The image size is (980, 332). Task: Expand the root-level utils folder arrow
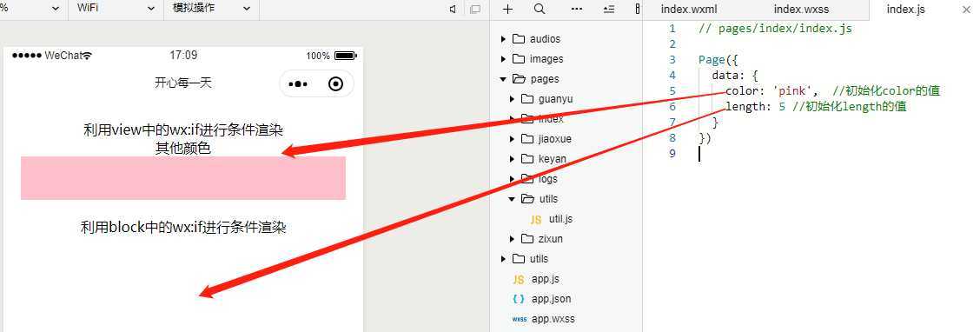tap(503, 259)
